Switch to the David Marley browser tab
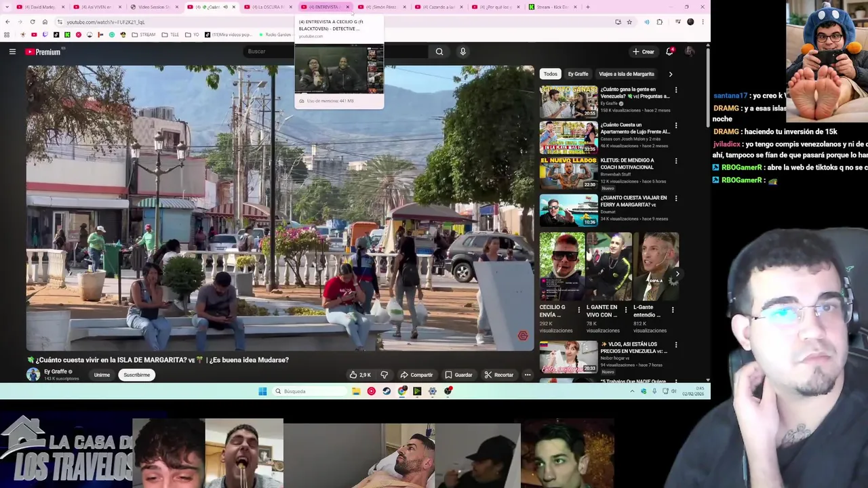This screenshot has height=488, width=868. click(x=41, y=7)
